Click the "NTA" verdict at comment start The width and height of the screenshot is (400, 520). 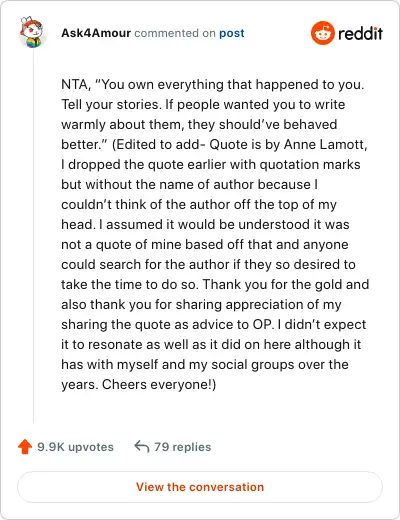[74, 85]
